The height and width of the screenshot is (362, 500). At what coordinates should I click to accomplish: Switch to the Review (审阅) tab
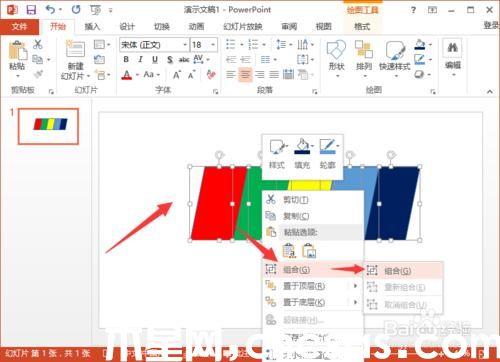pos(289,27)
